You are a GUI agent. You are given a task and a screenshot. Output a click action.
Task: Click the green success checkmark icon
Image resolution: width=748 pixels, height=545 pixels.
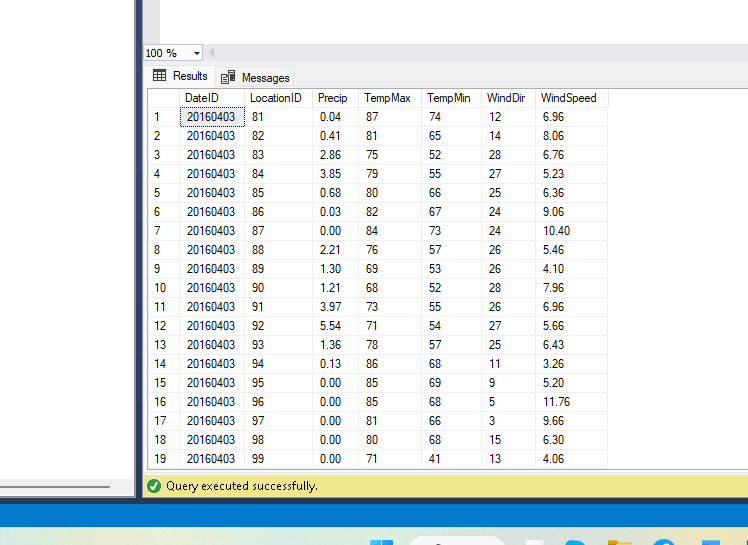click(153, 486)
